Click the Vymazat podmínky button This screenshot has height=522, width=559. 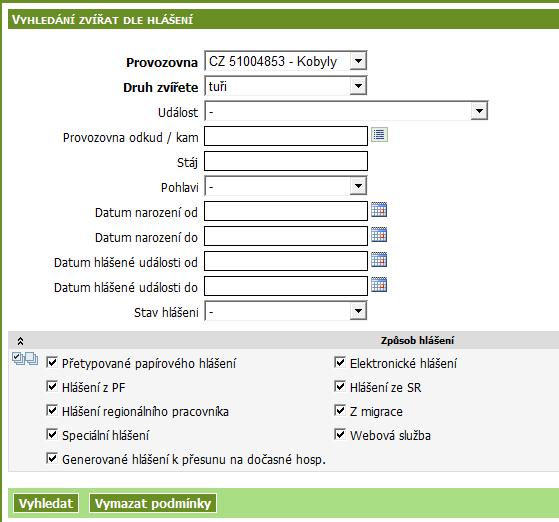coord(153,503)
